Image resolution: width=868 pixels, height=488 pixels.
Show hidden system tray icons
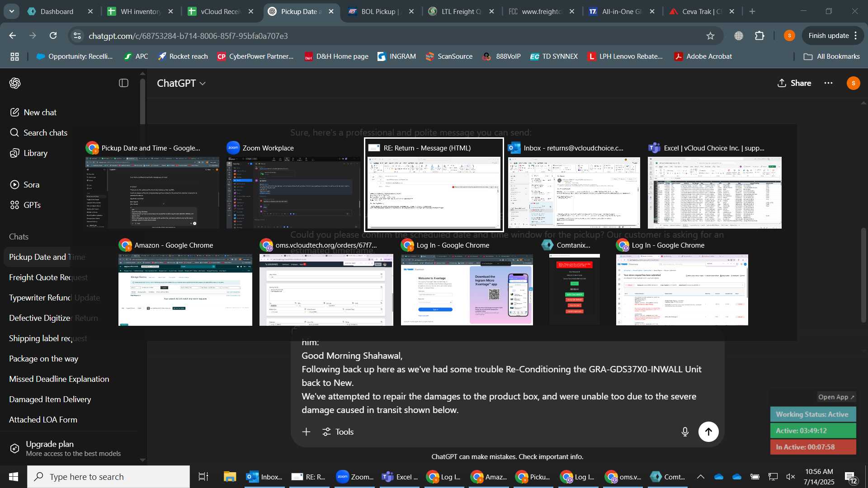[700, 477]
